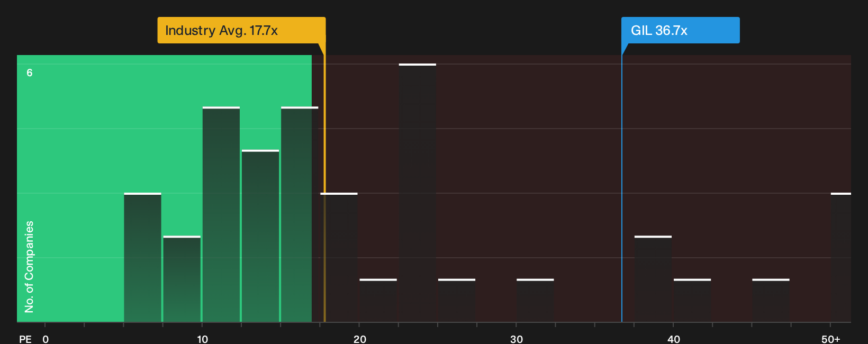The image size is (868, 344).
Task: Select the tallest bar near PE 24
Action: pyautogui.click(x=418, y=193)
